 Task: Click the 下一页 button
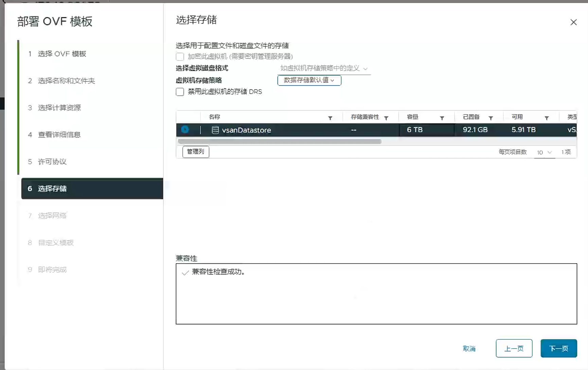(558, 348)
